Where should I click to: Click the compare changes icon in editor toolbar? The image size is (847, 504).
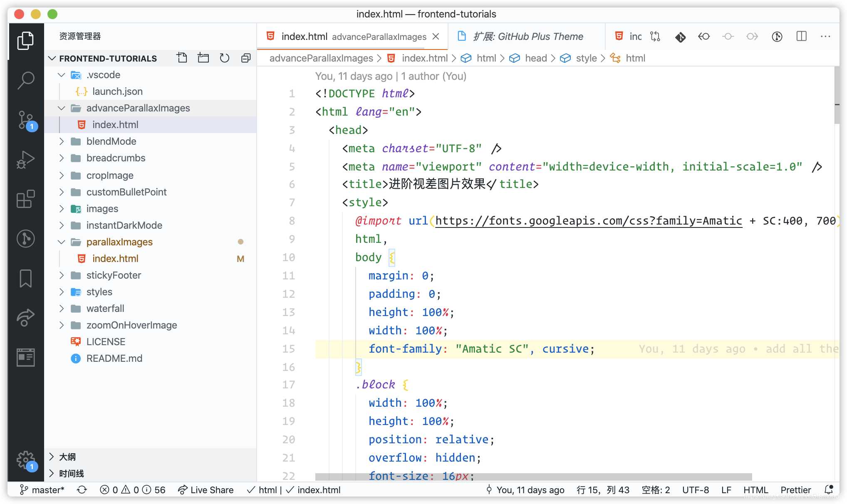(655, 37)
